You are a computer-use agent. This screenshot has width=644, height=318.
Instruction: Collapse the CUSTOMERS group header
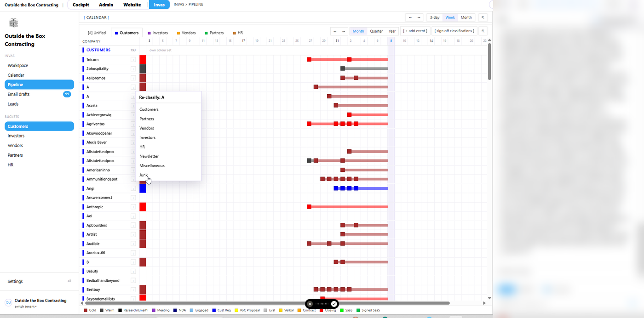[x=98, y=50]
